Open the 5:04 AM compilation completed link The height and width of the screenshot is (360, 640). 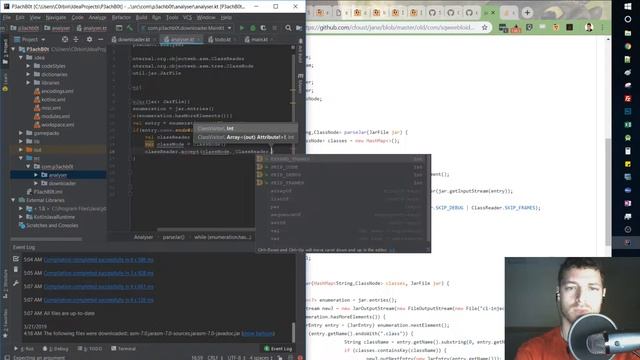pyautogui.click(x=98, y=260)
